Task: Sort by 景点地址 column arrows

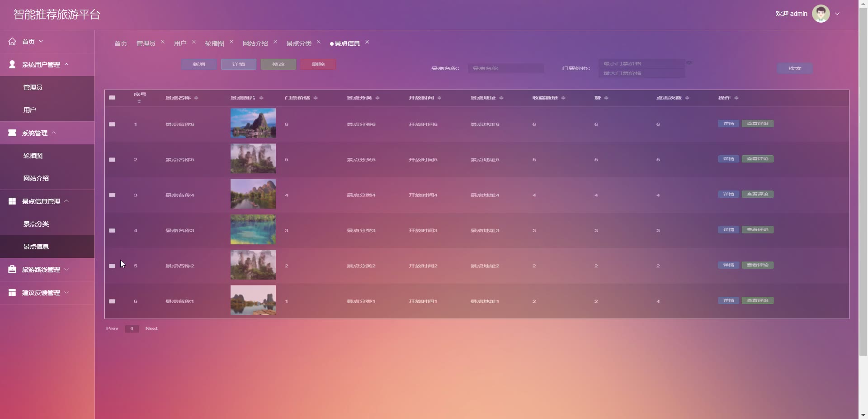Action: [501, 98]
